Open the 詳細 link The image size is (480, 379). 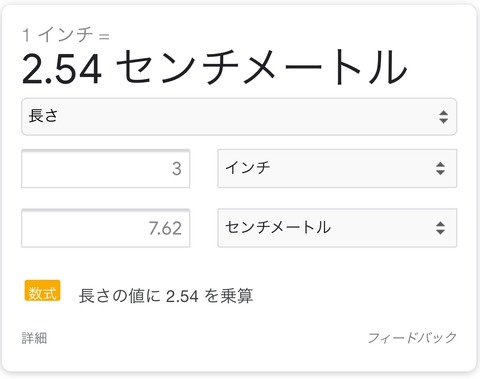pyautogui.click(x=34, y=338)
